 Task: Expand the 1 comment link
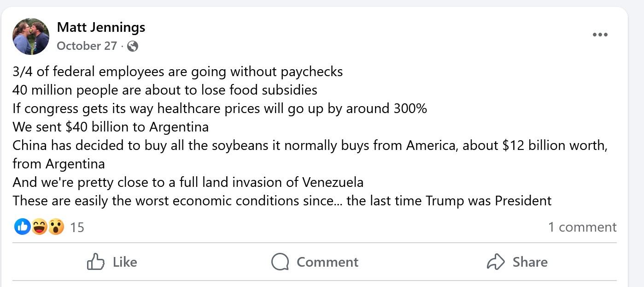(582, 227)
